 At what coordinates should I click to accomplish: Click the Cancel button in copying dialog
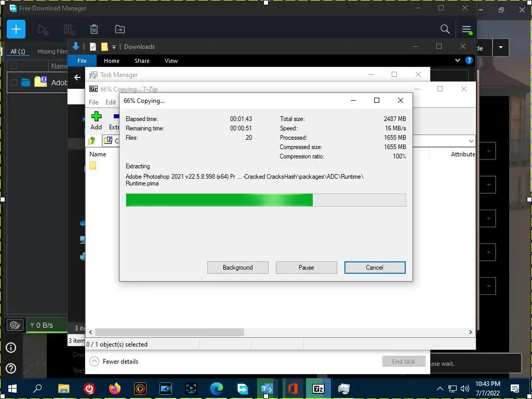375,268
